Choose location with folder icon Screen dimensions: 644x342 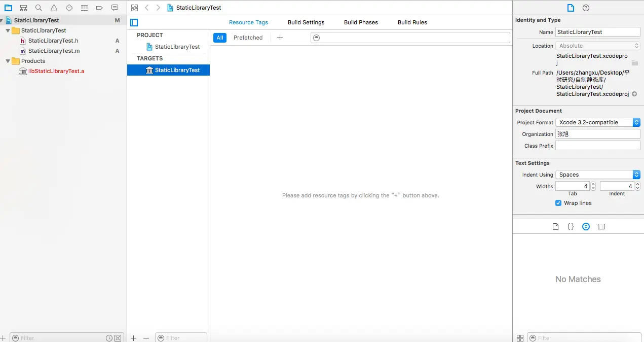634,63
